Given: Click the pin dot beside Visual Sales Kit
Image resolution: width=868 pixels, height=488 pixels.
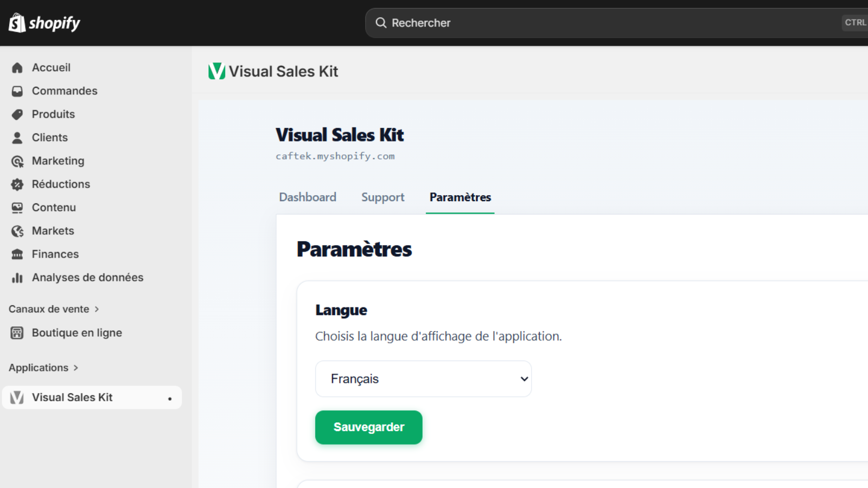Looking at the screenshot, I should point(170,399).
